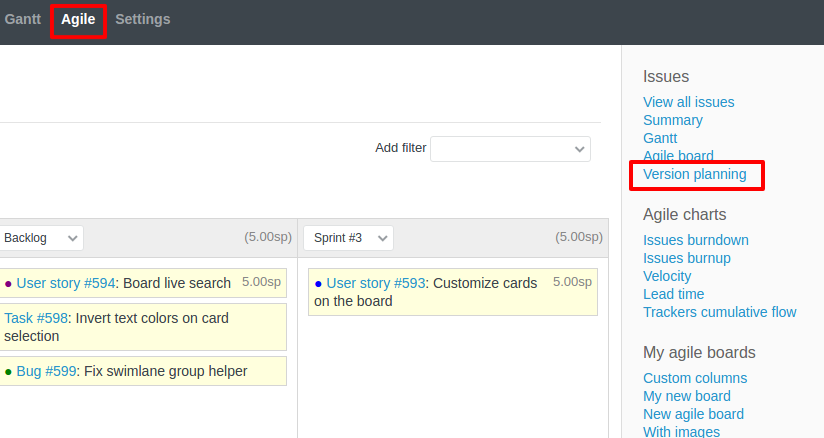Expand the Add filter dropdown
Viewport: 824px width, 438px height.
[510, 148]
